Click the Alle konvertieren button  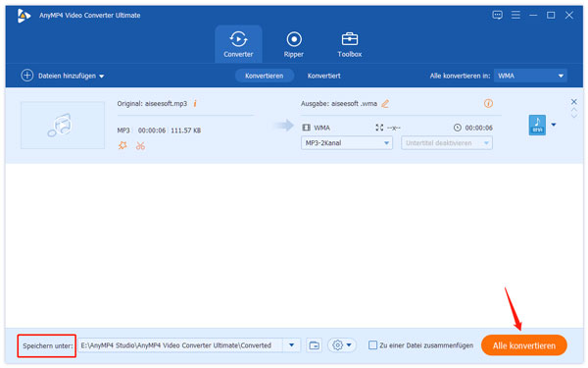pyautogui.click(x=524, y=345)
